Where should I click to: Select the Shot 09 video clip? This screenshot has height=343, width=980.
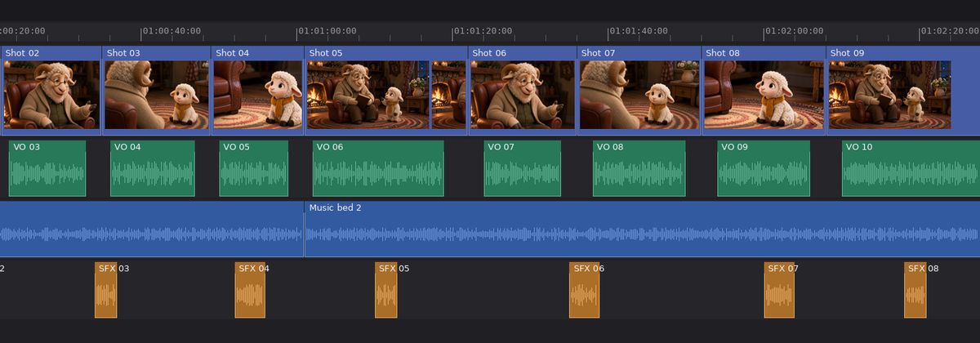(x=903, y=91)
